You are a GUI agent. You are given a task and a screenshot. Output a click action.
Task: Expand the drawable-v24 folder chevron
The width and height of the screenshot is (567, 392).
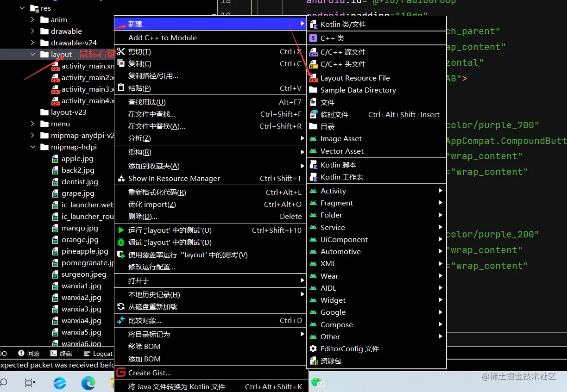point(32,43)
